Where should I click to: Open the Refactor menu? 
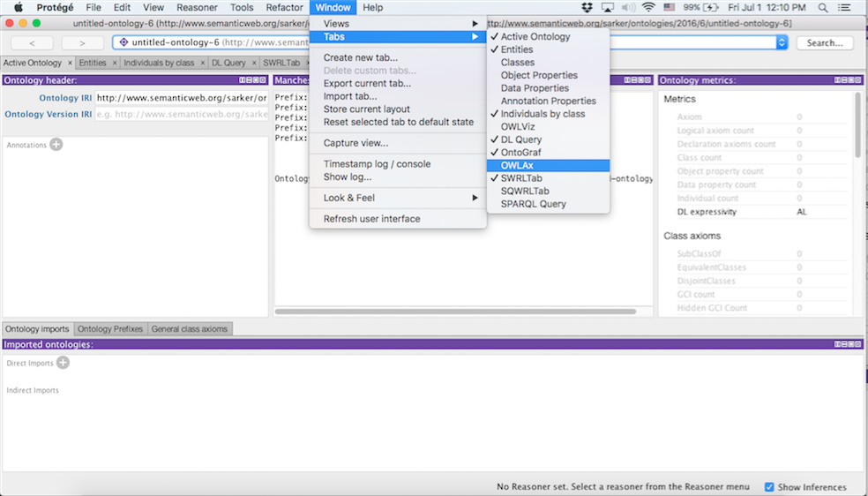tap(285, 7)
